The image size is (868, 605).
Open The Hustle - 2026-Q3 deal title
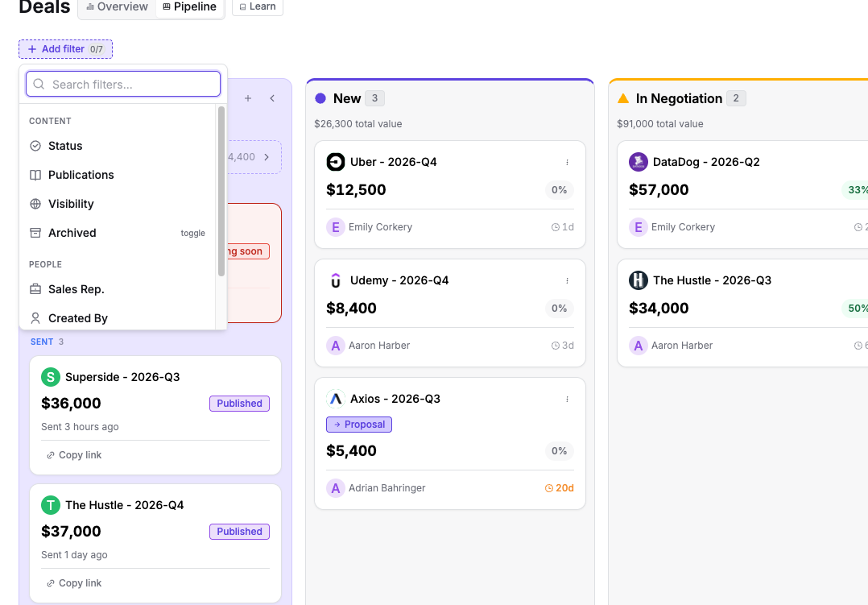click(x=712, y=281)
